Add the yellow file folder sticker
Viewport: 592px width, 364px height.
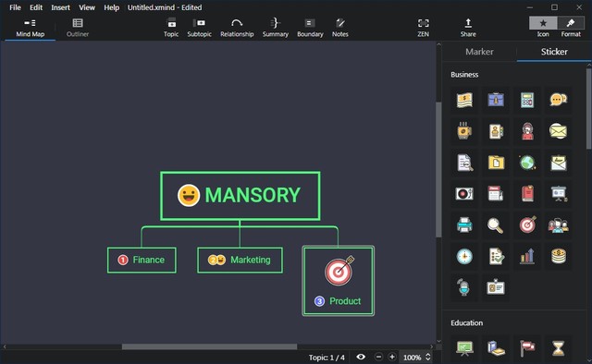coord(496,163)
